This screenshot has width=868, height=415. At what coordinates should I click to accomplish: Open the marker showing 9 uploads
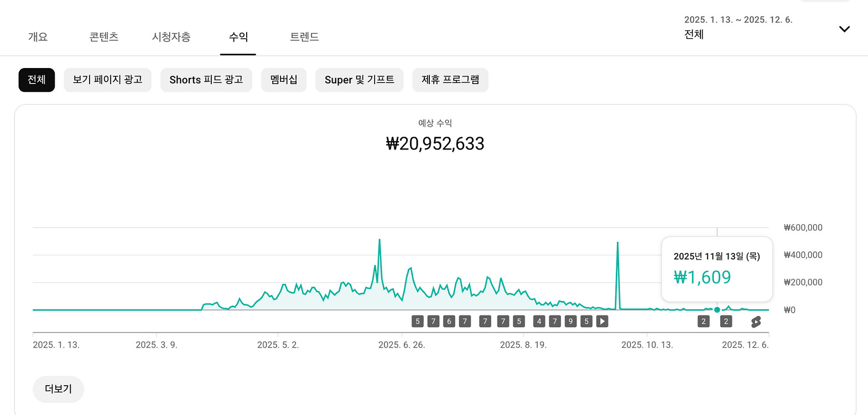coord(571,321)
